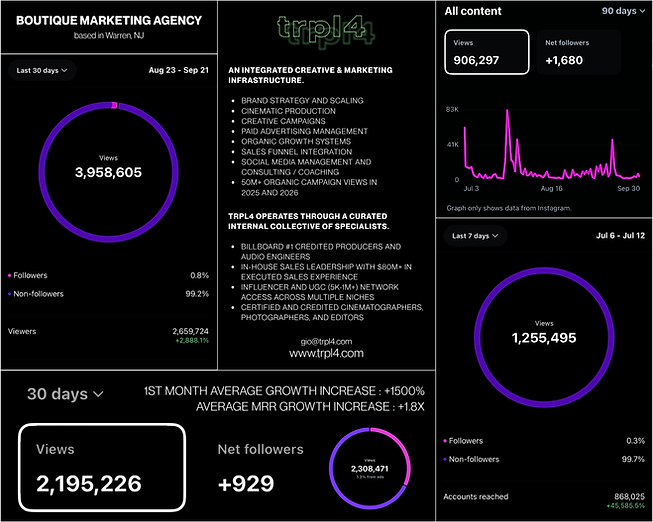Click the Followers 0.3% value
The image size is (653, 522).
tap(636, 441)
